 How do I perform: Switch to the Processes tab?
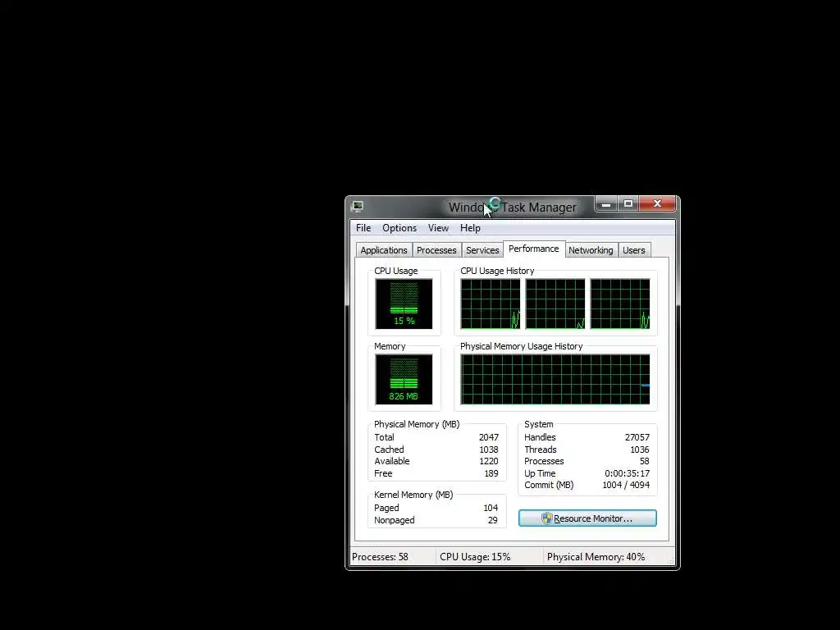pyautogui.click(x=436, y=250)
